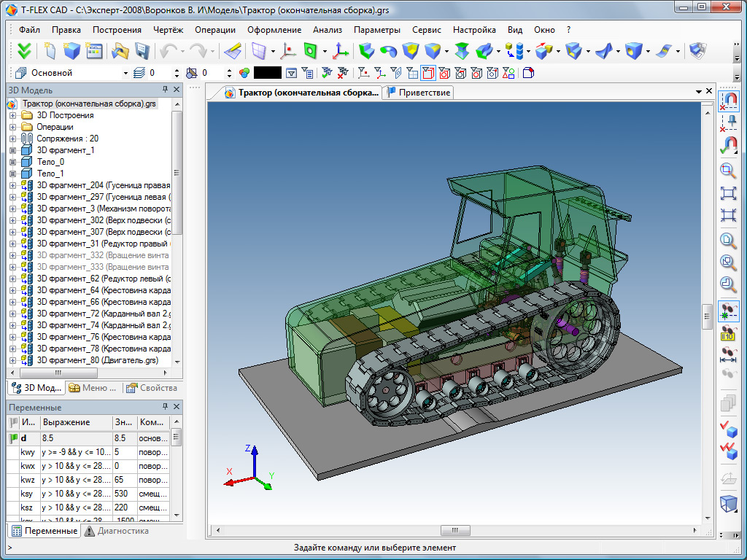
Task: Create a new 3D model with the blue cube icon
Action: (71, 50)
